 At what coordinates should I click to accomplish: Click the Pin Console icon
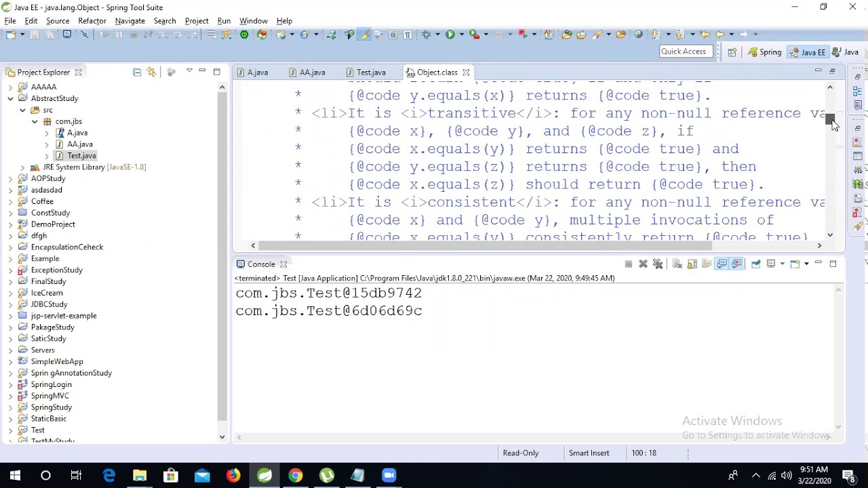coord(755,264)
